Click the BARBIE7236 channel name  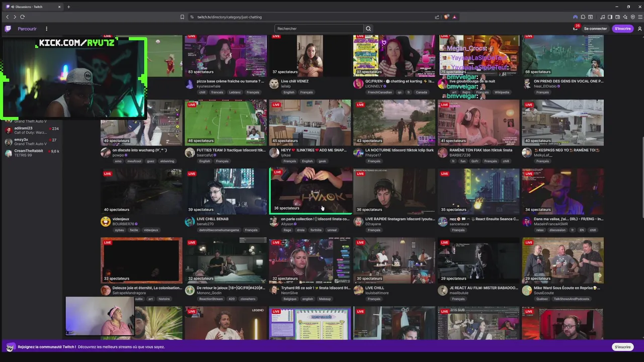pos(459,155)
